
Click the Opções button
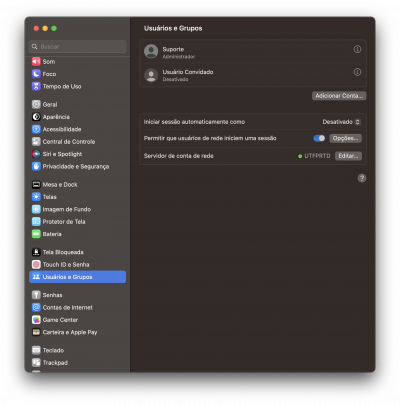pos(345,138)
